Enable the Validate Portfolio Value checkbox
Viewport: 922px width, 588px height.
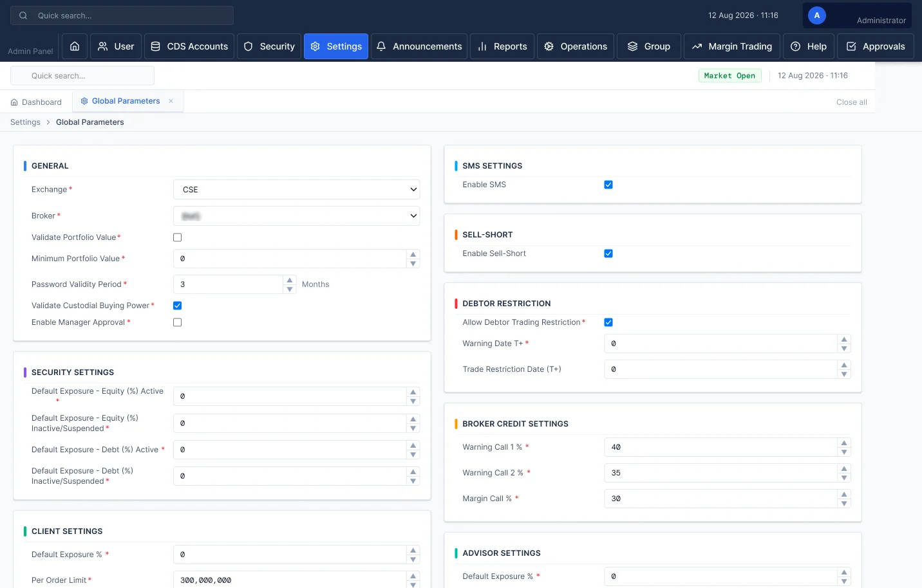pyautogui.click(x=178, y=237)
